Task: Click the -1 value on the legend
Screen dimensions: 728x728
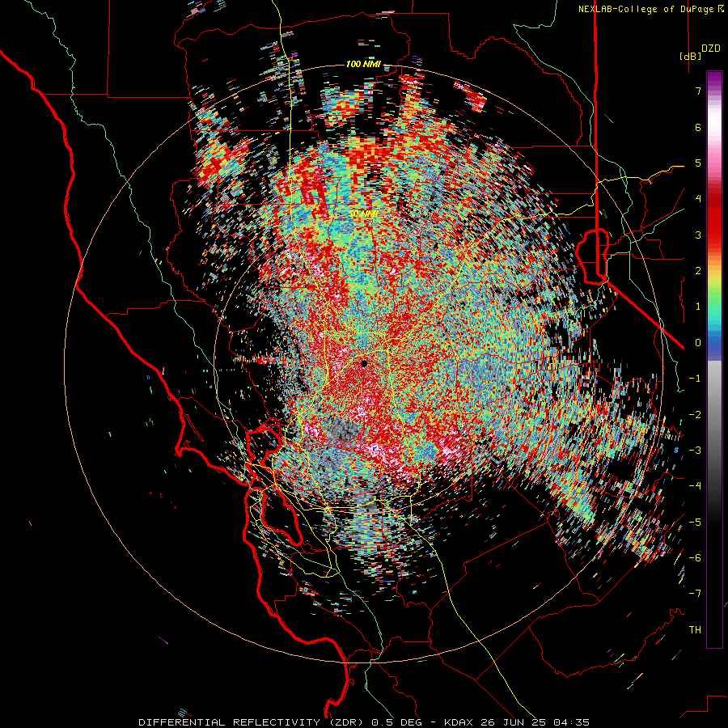Action: (x=695, y=379)
